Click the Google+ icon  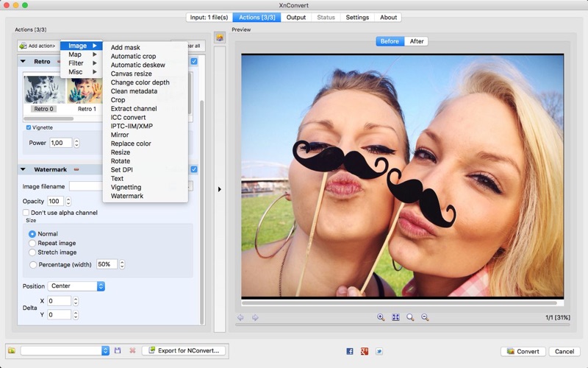click(x=365, y=352)
